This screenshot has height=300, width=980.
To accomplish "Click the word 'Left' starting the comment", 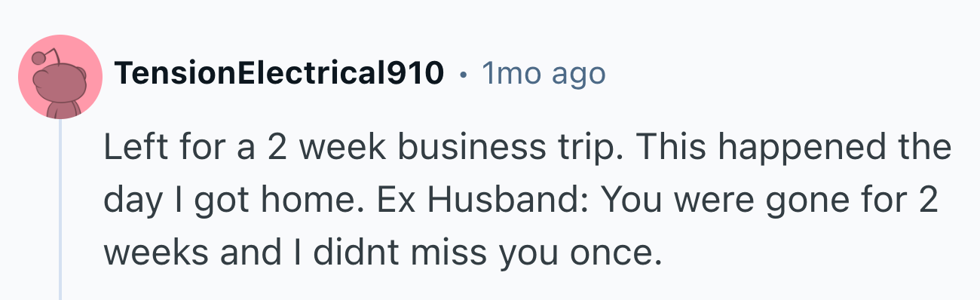I will [x=127, y=148].
